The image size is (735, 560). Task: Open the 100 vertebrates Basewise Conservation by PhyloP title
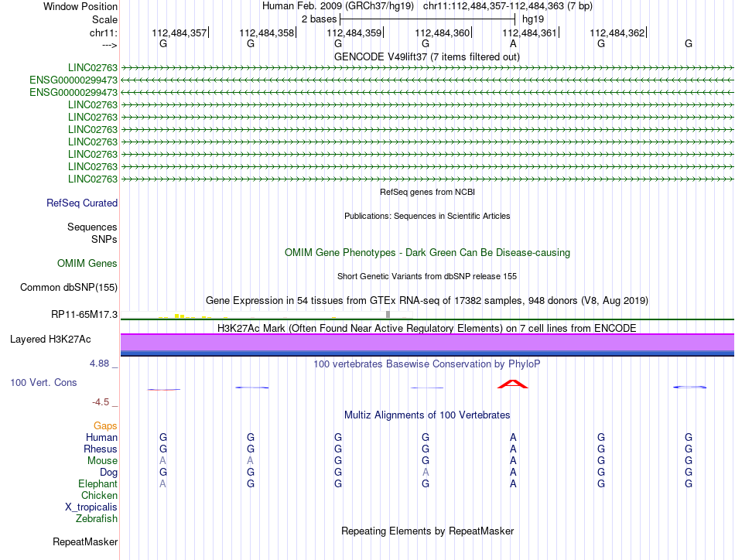click(x=427, y=364)
